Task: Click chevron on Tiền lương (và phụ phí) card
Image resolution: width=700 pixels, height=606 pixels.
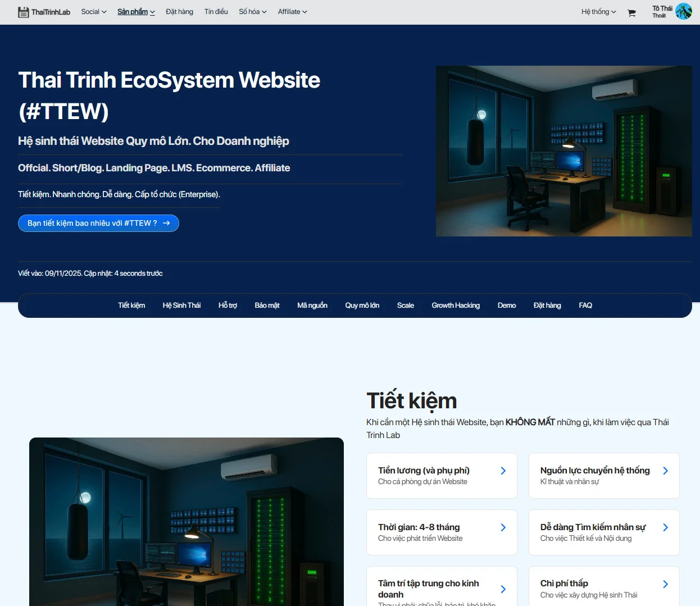Action: pos(503,471)
